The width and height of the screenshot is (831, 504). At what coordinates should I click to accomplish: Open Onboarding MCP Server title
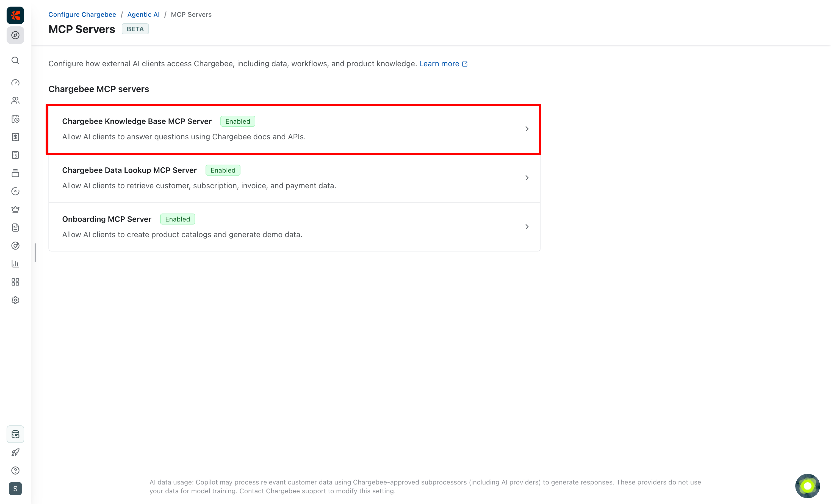click(107, 219)
